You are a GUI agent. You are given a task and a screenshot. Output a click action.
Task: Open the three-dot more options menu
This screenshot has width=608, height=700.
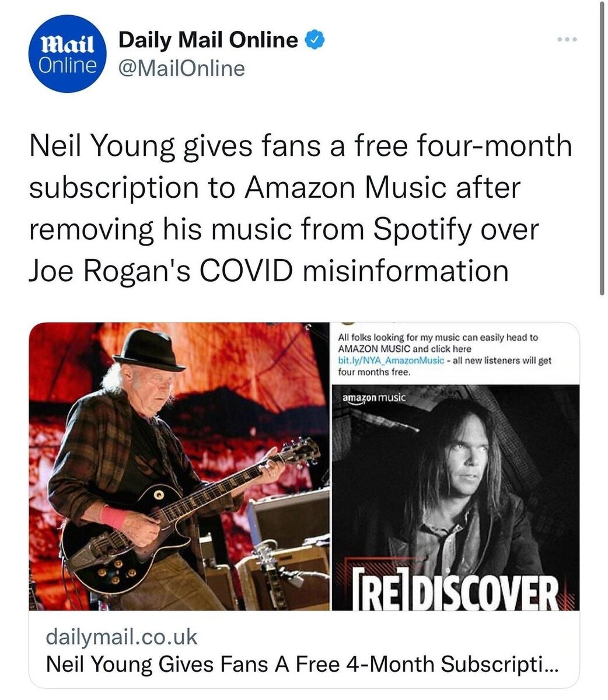[x=567, y=40]
